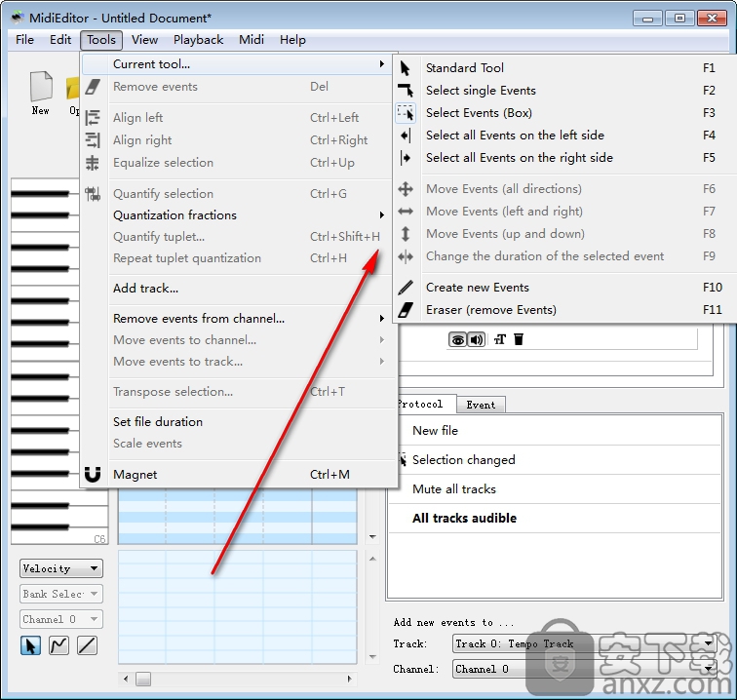Toggle Magnet menu entry
This screenshot has height=700, width=737.
click(239, 475)
